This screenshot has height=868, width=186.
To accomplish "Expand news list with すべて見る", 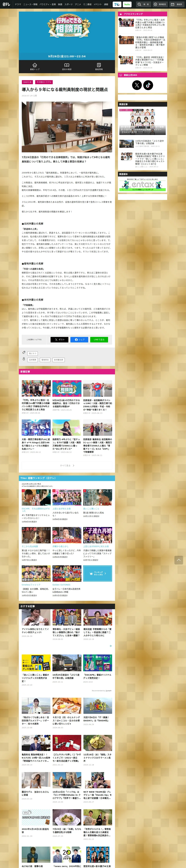I will [x=67, y=466].
